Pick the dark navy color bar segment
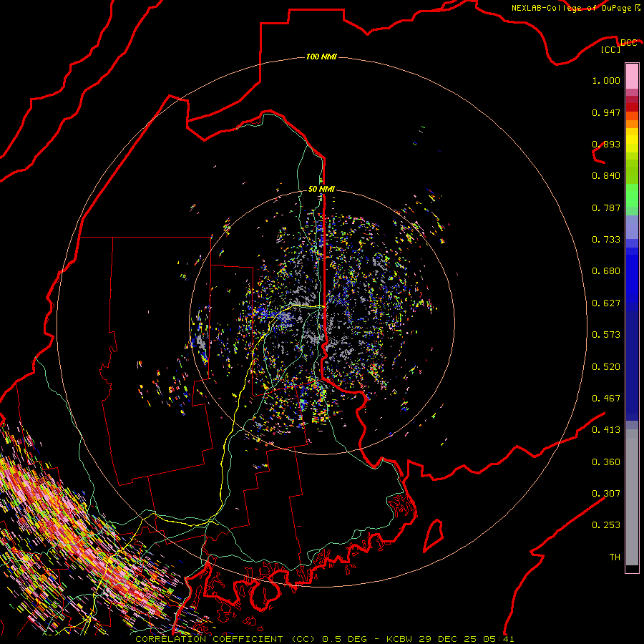The image size is (644, 644). pyautogui.click(x=632, y=366)
